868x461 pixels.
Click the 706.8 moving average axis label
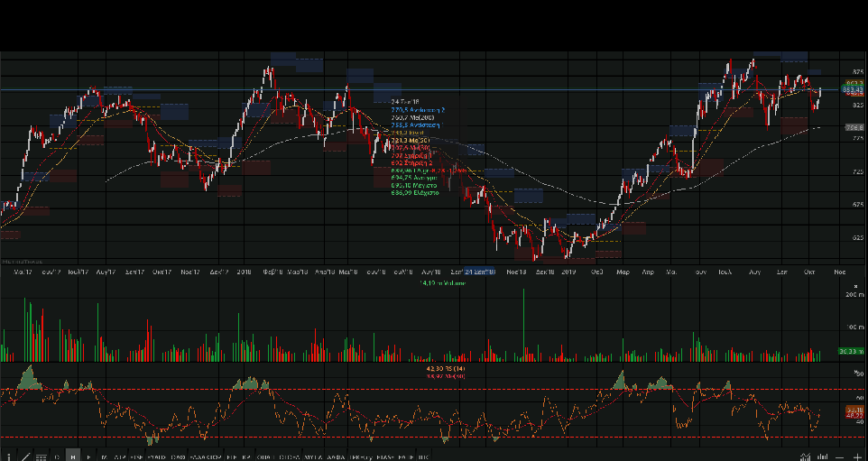pyautogui.click(x=853, y=128)
